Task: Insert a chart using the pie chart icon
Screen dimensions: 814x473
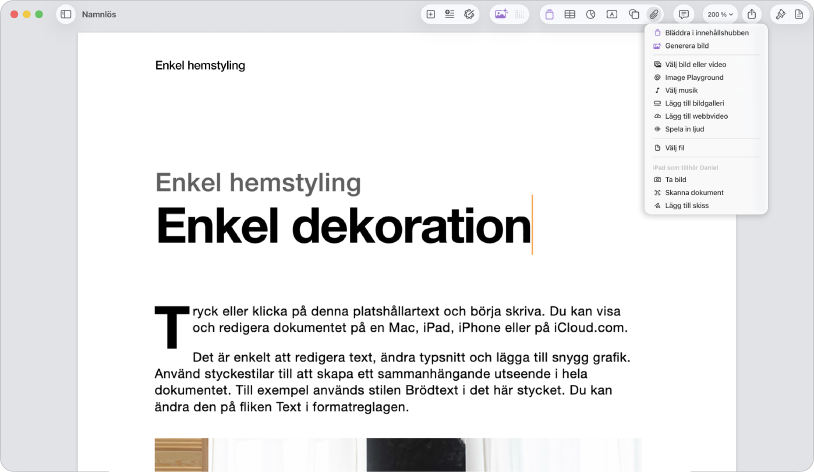Action: click(591, 15)
